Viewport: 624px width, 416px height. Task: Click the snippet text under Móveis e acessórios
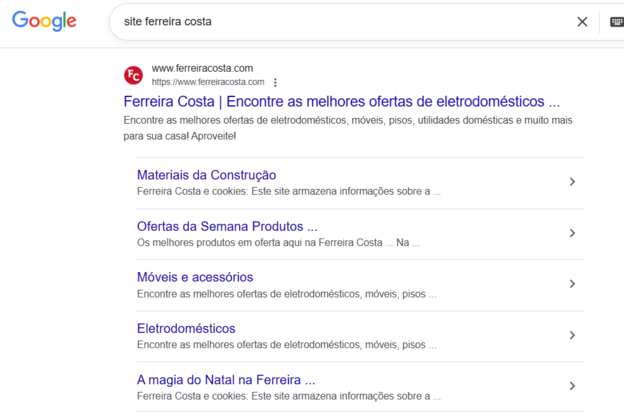click(x=287, y=294)
